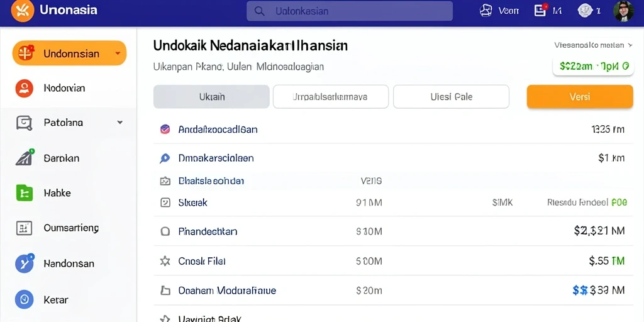Open the notification icon with red badge

click(x=540, y=10)
